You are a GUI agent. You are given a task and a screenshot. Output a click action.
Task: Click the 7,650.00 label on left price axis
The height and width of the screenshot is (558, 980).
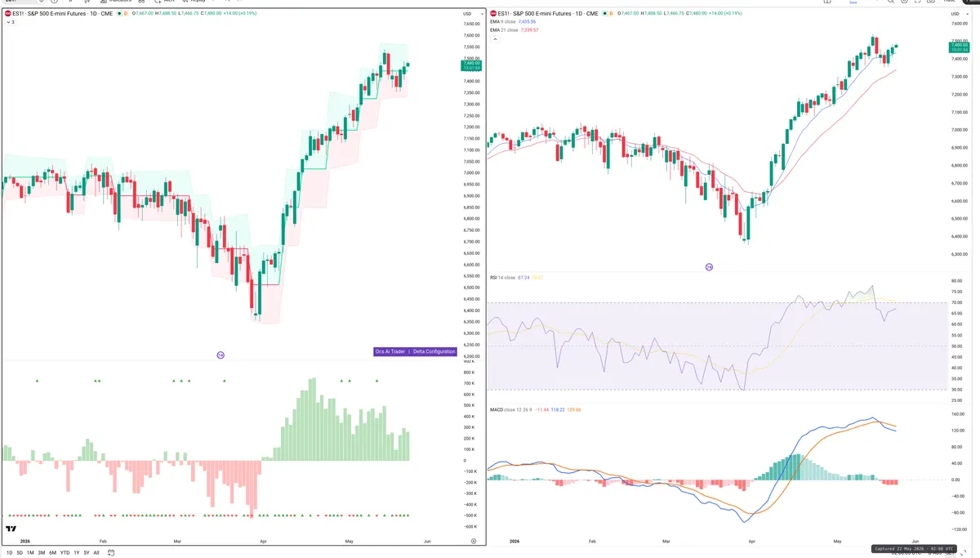click(x=471, y=24)
